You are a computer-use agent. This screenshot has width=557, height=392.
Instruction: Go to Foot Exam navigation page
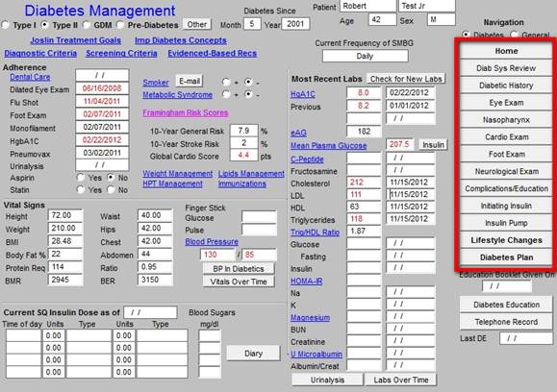coord(506,155)
